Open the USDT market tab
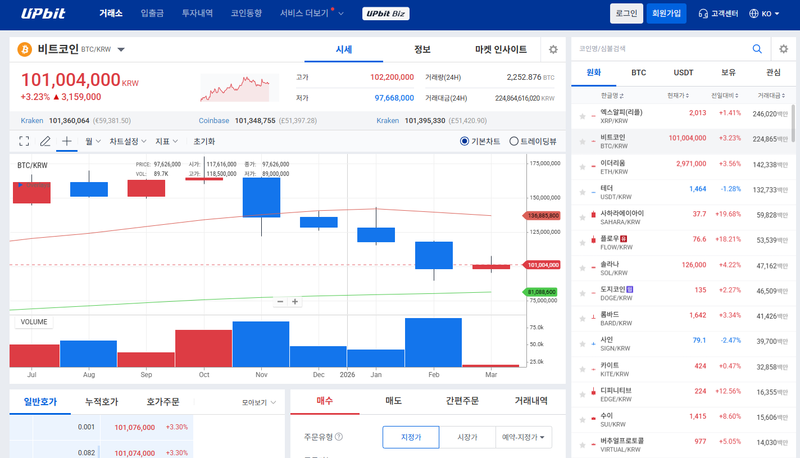The image size is (800, 458). pos(683,72)
